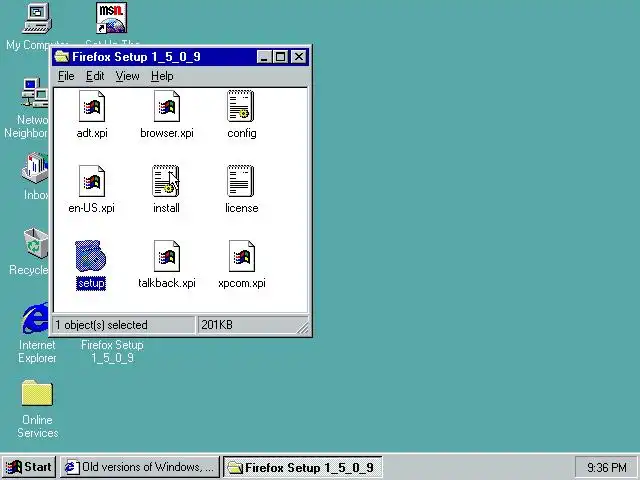
Task: Click the 'en-US.xpi' file name label
Action: tap(91, 208)
